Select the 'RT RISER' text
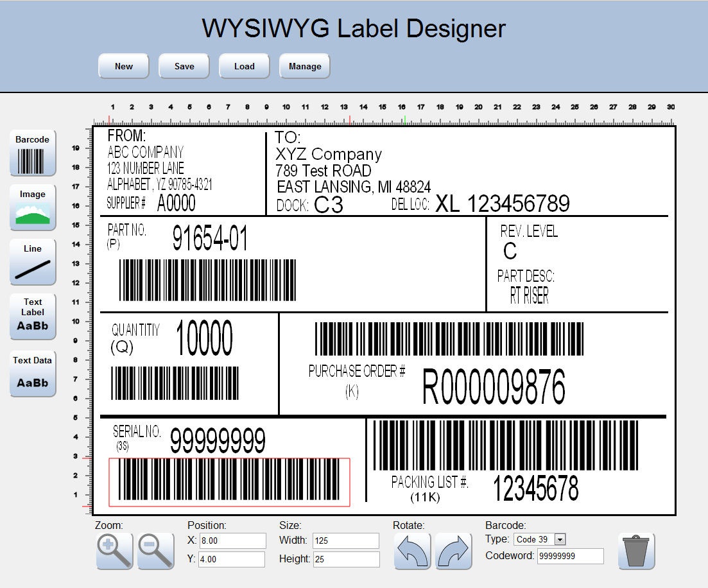 point(529,296)
